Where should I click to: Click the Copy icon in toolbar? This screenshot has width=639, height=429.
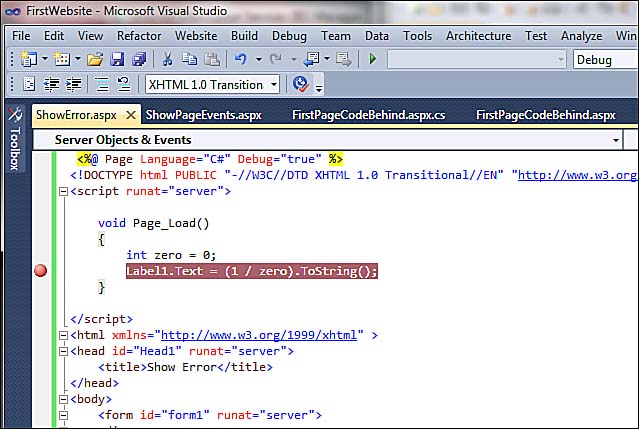tap(189, 59)
